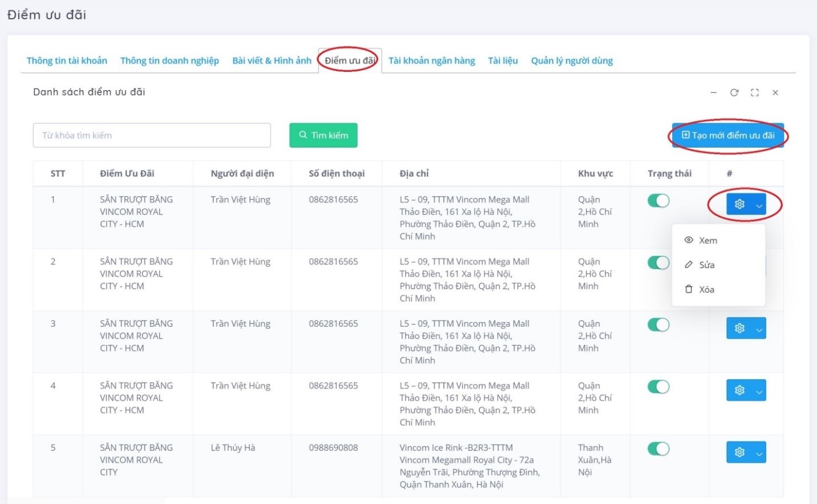
Task: Choose Xem from the action menu
Action: [718, 241]
